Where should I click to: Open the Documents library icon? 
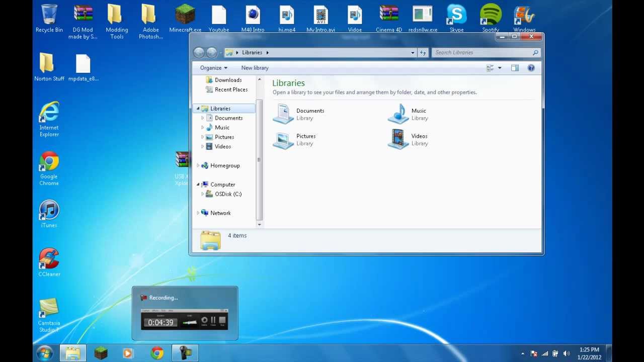[283, 114]
